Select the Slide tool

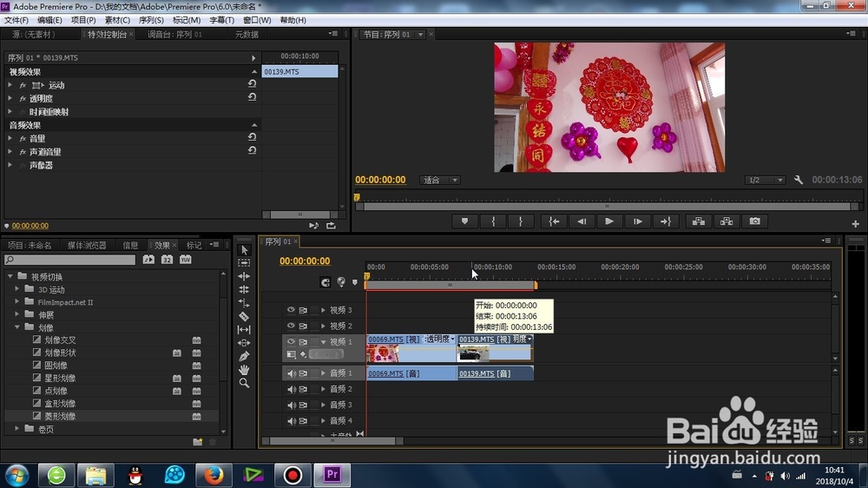coord(244,343)
